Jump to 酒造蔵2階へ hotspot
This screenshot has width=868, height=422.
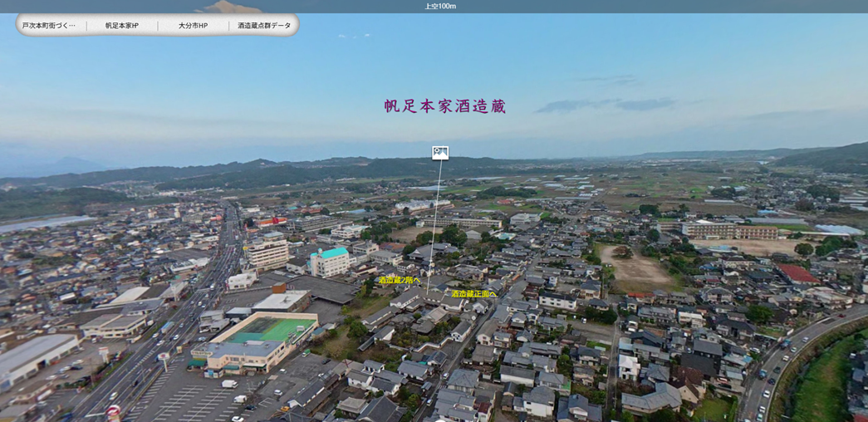[x=399, y=280]
